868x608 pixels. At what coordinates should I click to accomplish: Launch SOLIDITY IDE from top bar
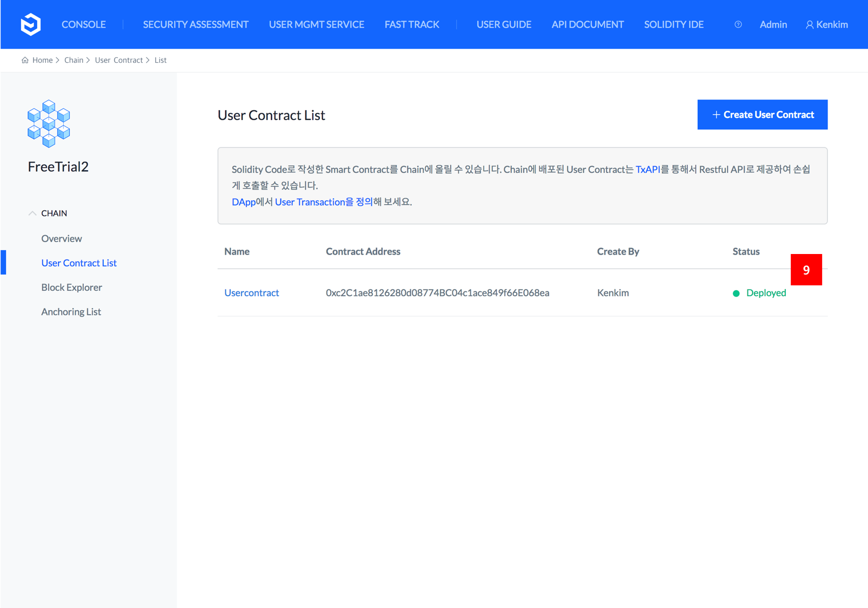tap(673, 24)
